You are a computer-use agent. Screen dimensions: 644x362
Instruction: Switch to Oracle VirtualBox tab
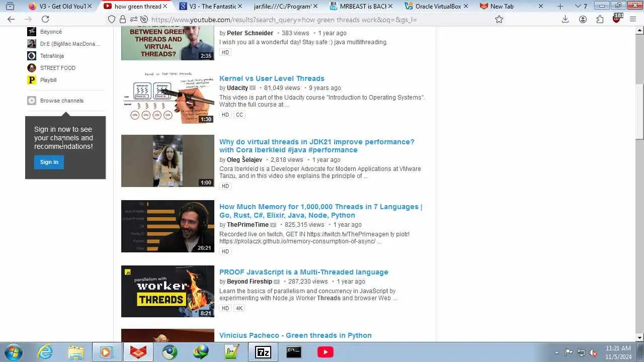(437, 7)
